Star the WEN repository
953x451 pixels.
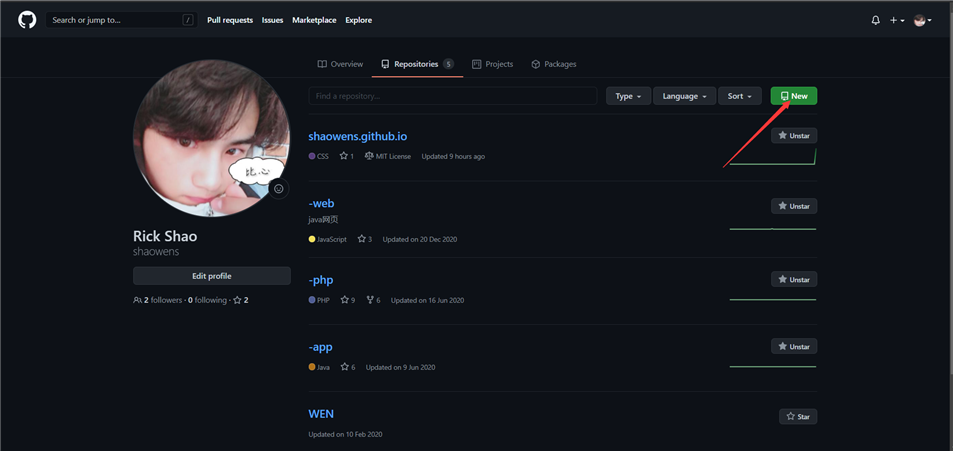tap(798, 416)
